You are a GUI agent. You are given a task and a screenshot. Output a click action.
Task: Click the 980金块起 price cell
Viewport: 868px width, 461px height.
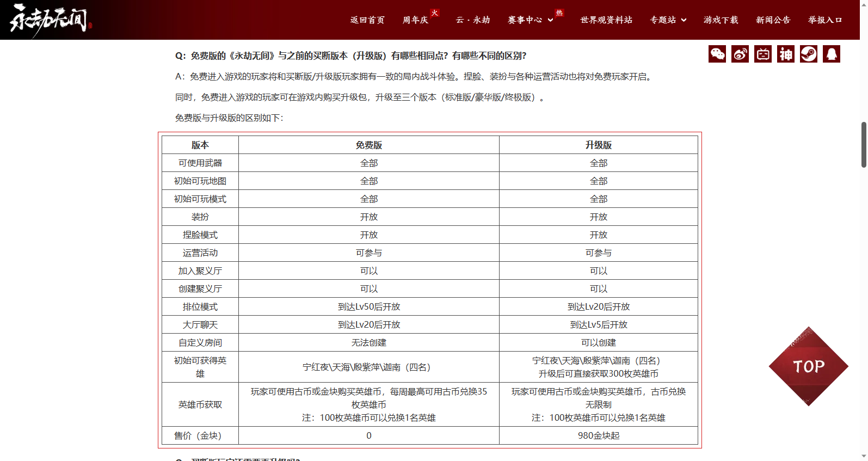599,436
